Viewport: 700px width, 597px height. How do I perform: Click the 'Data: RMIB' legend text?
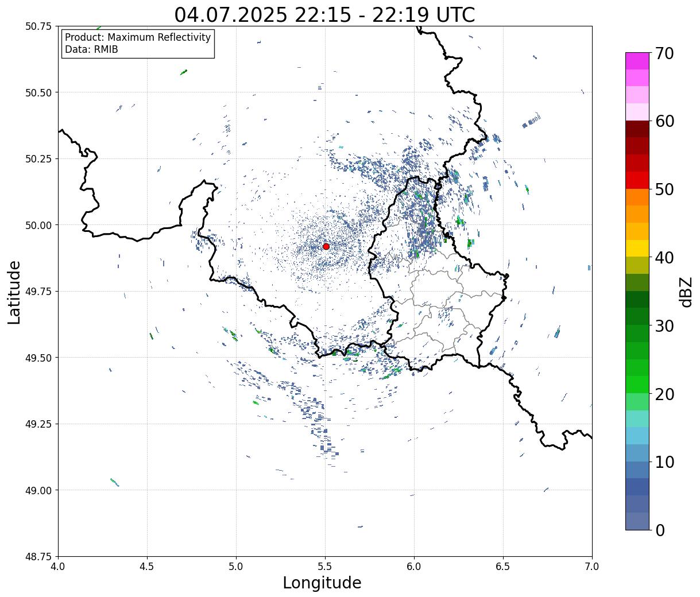click(x=91, y=50)
